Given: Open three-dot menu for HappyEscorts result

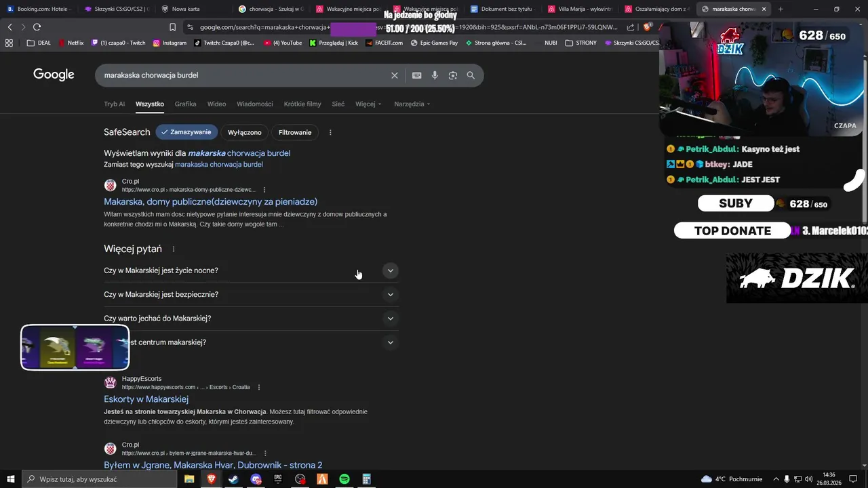Looking at the screenshot, I should [x=259, y=387].
